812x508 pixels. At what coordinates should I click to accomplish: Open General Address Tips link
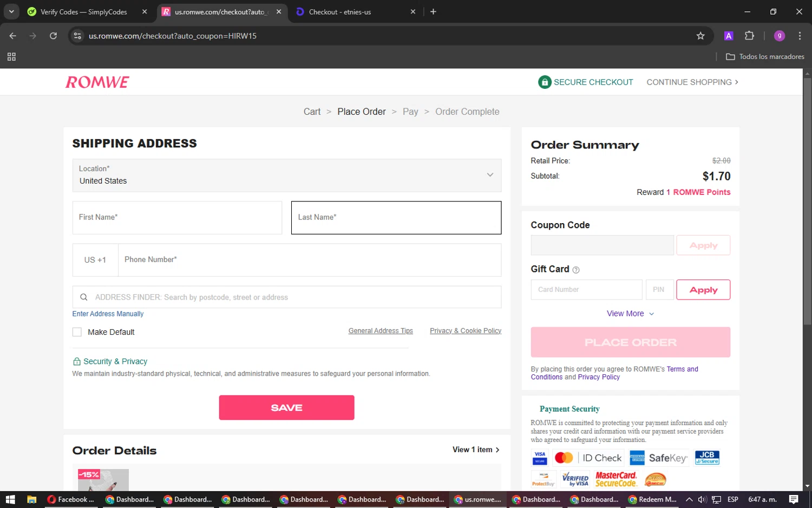(381, 331)
